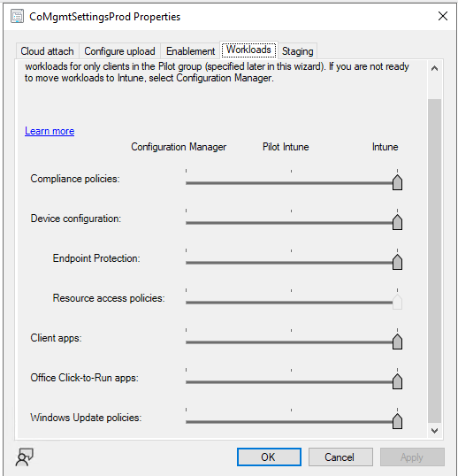Click the Compliance policies slider thumb
458x476 pixels.
coord(397,182)
